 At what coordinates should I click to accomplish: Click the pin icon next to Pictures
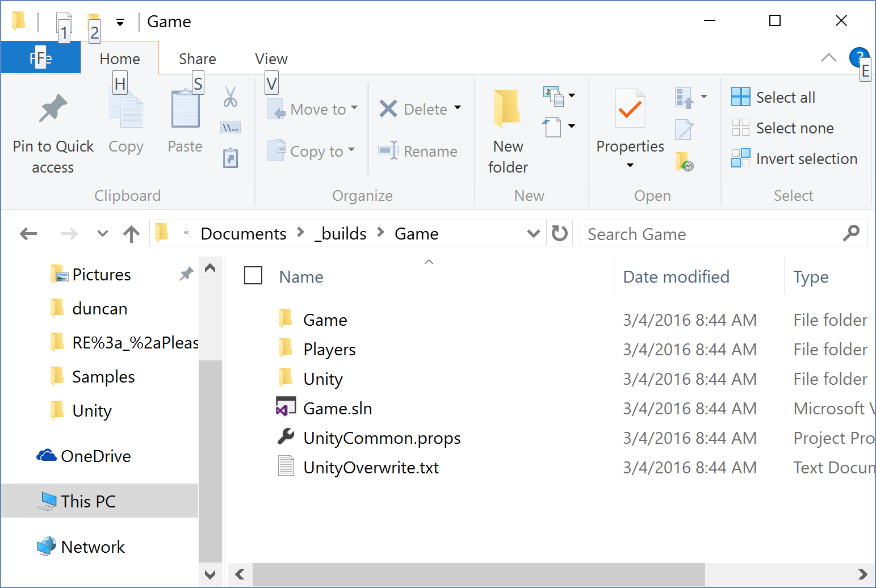pos(186,274)
